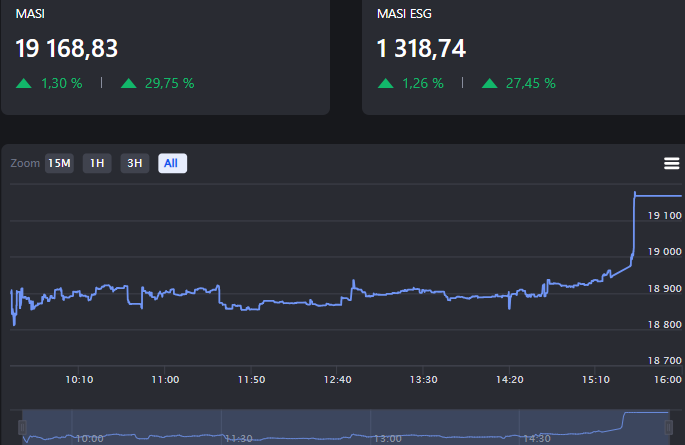685x445 pixels.
Task: Select the 1H zoom range
Action: (x=97, y=163)
